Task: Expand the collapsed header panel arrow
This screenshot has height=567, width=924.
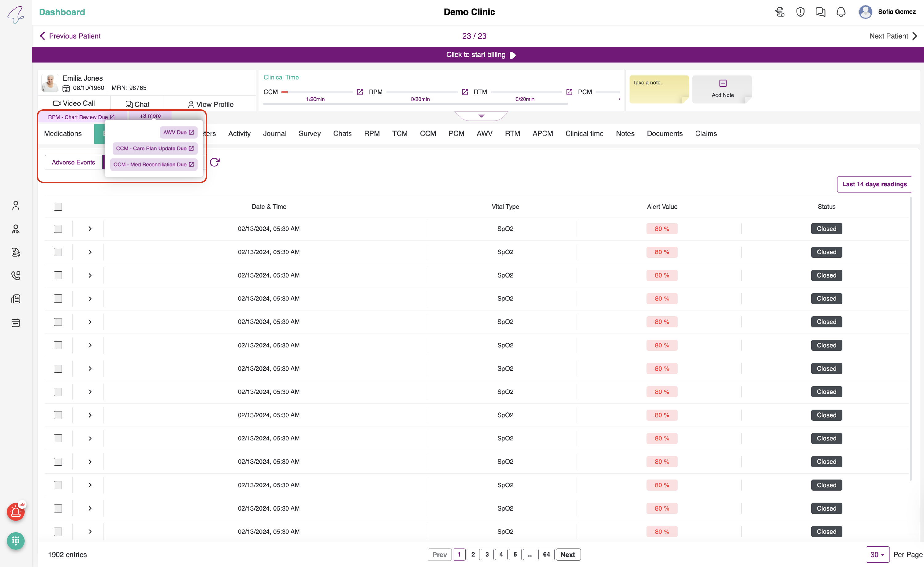Action: pyautogui.click(x=481, y=116)
